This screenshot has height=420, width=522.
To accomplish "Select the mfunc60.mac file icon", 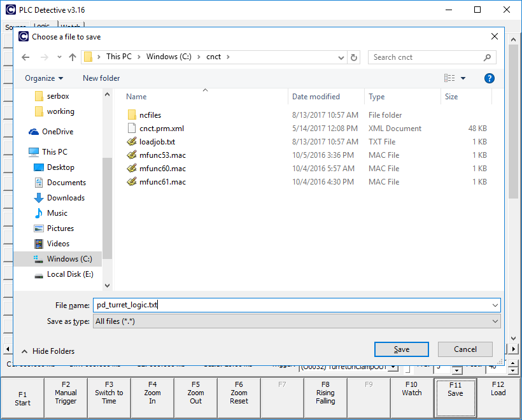I will [x=132, y=169].
